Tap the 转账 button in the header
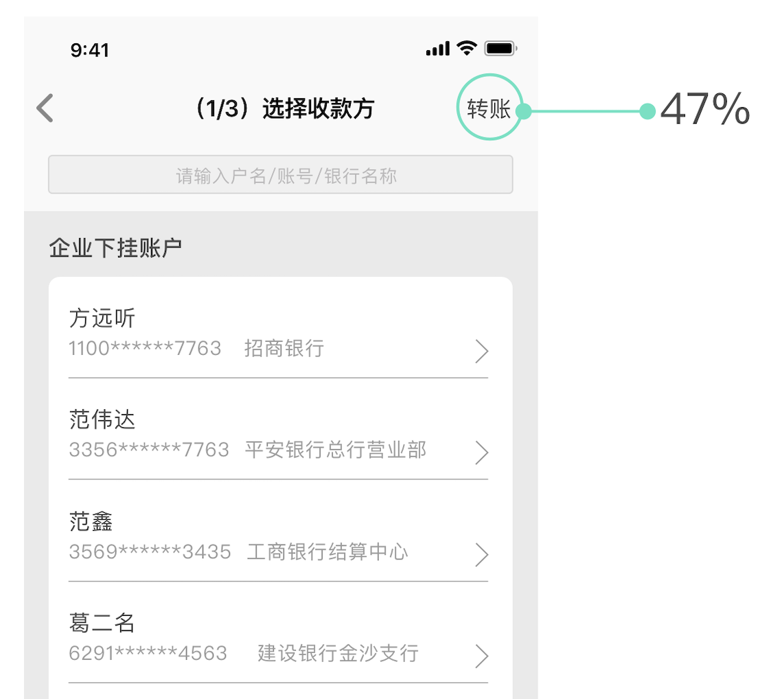784x699 pixels. [x=489, y=108]
